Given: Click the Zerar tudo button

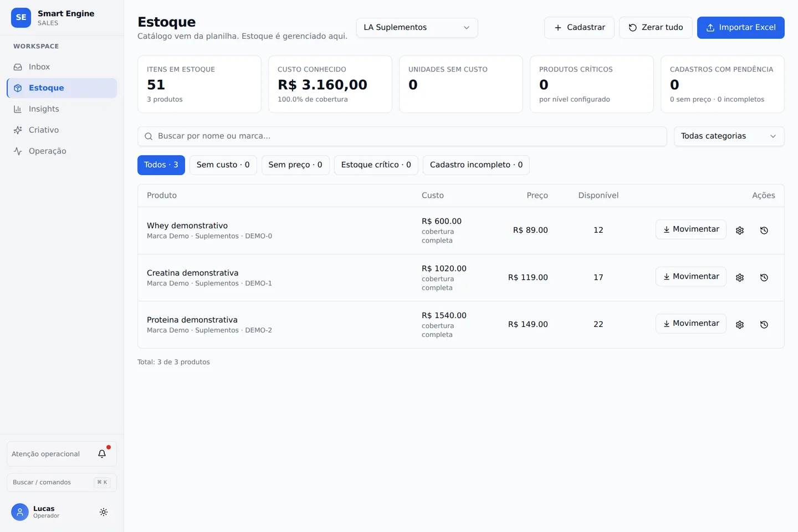Looking at the screenshot, I should [x=656, y=28].
